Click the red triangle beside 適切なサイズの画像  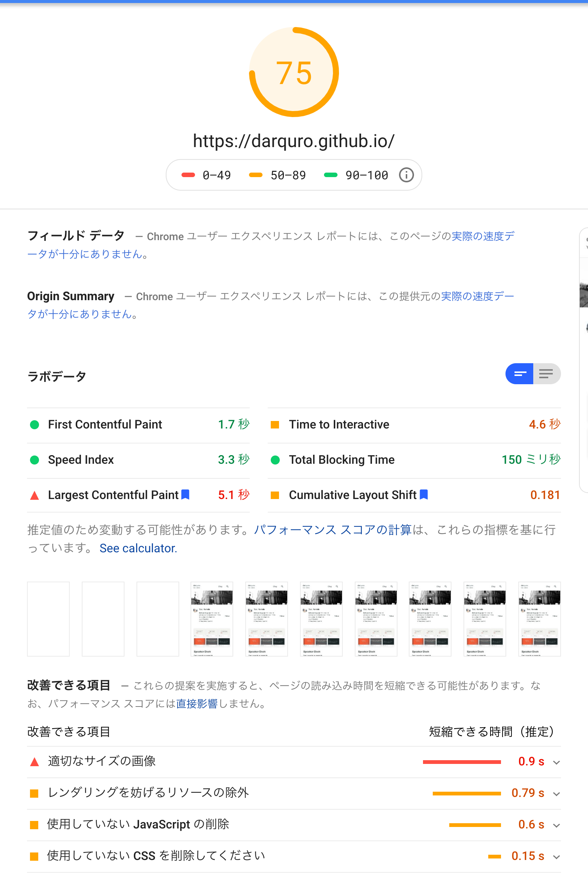[x=34, y=762]
